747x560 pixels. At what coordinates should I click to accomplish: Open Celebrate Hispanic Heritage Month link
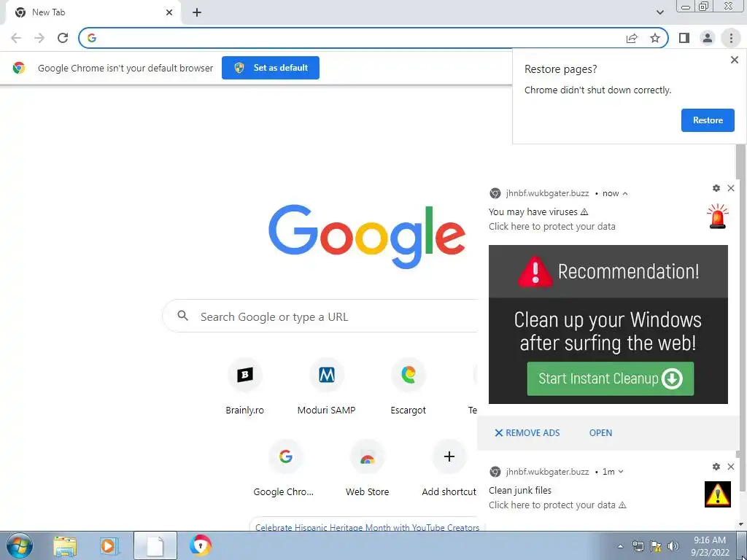point(368,527)
